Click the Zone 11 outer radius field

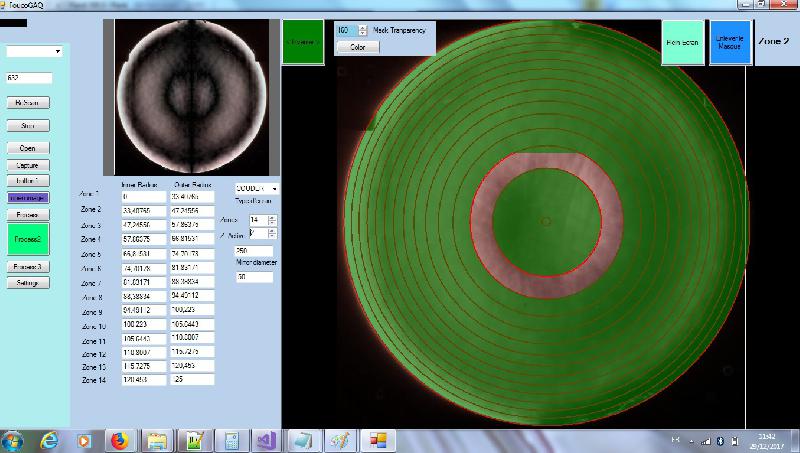click(192, 338)
